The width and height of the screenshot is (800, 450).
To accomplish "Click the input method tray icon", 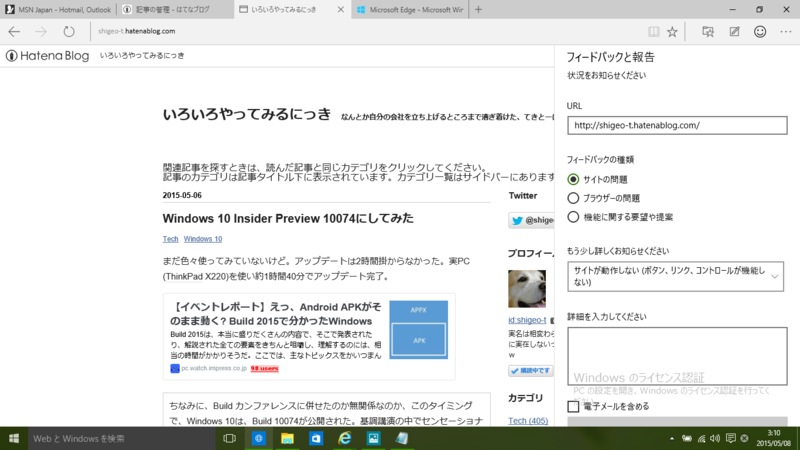I will [744, 438].
